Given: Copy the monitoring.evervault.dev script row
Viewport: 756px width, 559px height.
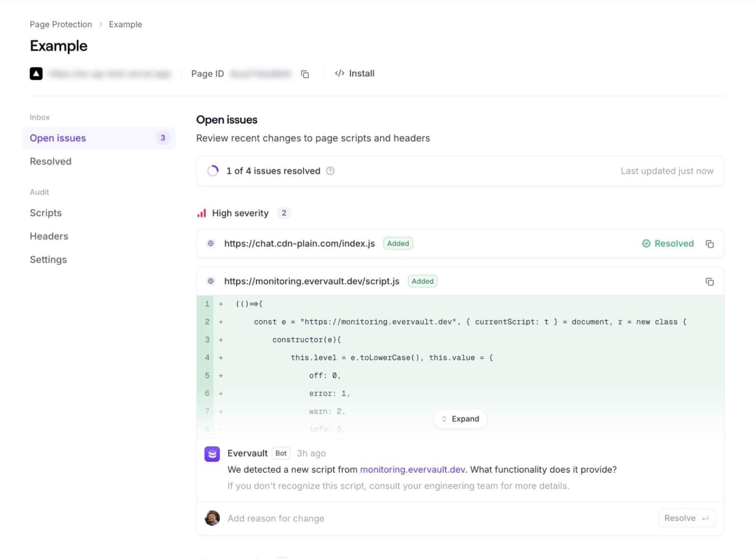Looking at the screenshot, I should click(x=709, y=281).
